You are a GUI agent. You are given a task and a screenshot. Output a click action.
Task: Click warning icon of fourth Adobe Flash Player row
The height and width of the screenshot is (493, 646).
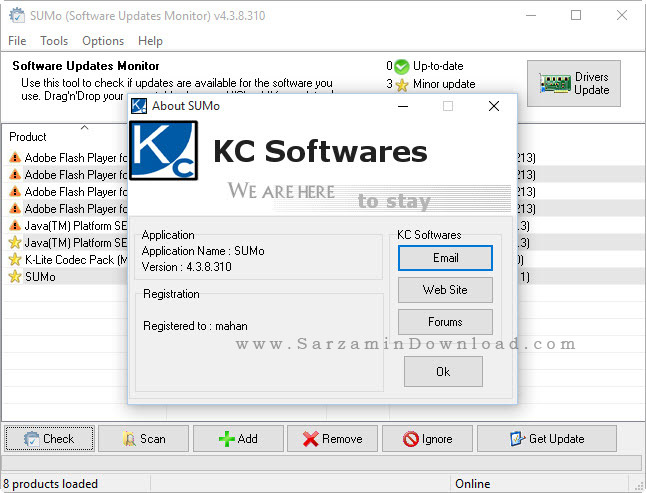[15, 208]
